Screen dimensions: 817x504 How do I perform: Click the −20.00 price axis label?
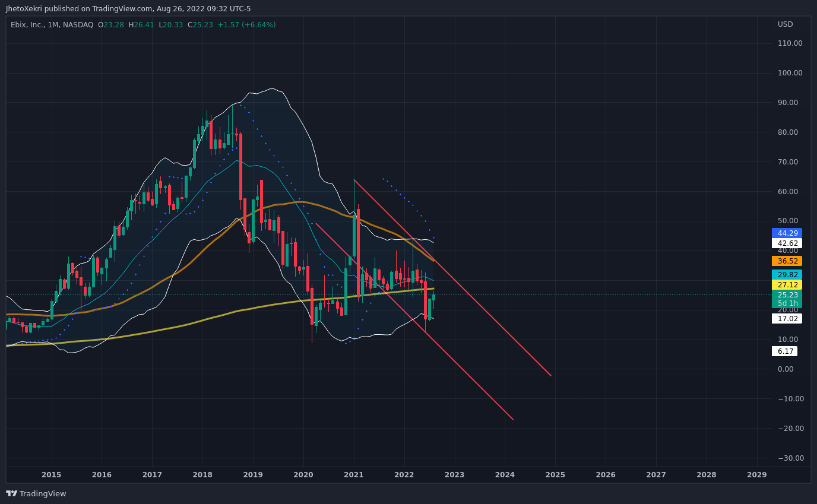[x=791, y=429]
